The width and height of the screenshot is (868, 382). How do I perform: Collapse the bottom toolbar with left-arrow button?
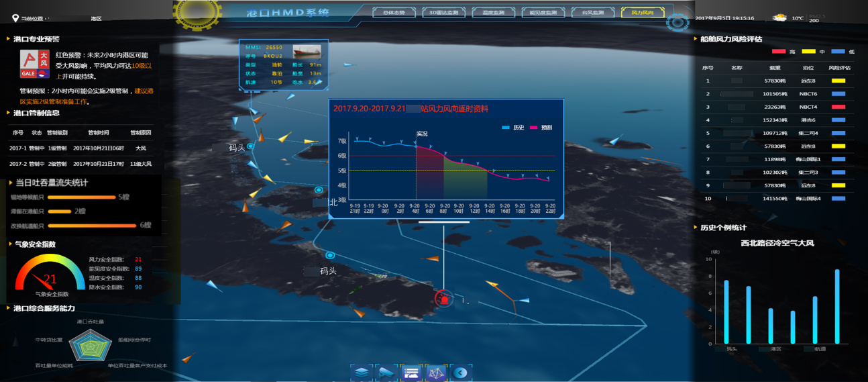pyautogui.click(x=460, y=372)
